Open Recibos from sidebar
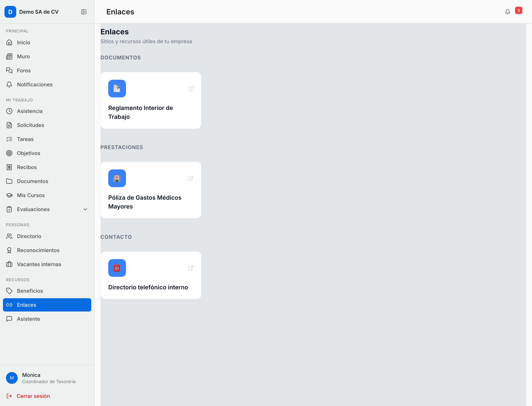The width and height of the screenshot is (532, 406). [x=47, y=167]
